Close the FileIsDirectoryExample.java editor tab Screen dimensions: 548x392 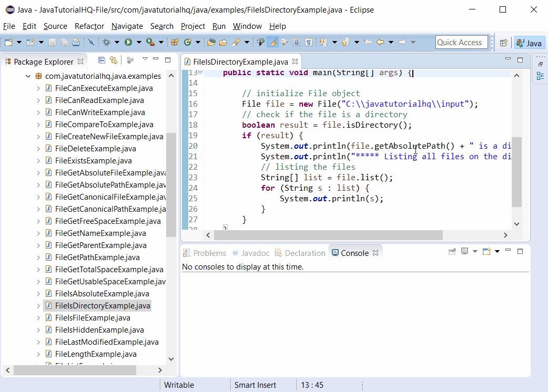296,61
